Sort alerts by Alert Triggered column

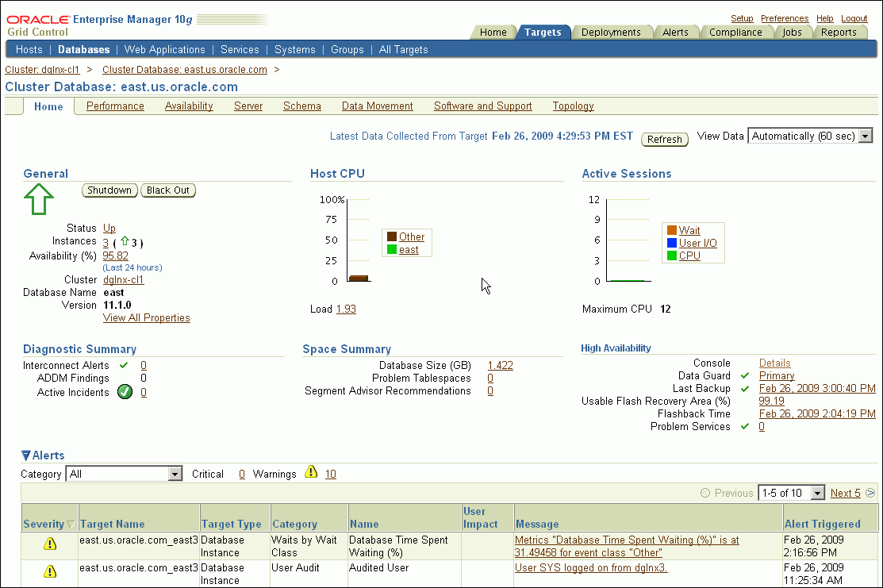(822, 524)
